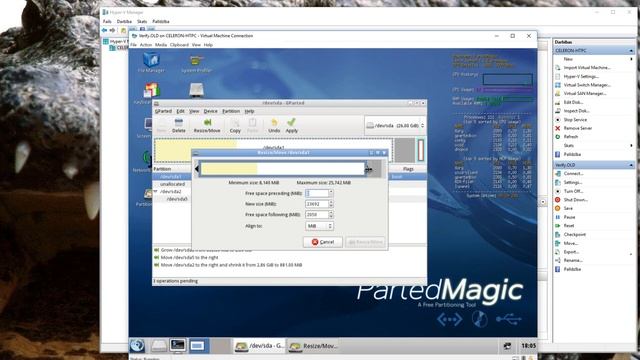Click the terminal icon in Parted Magic taskbar
Viewport: 640px width, 360px height.
pyautogui.click(x=178, y=345)
